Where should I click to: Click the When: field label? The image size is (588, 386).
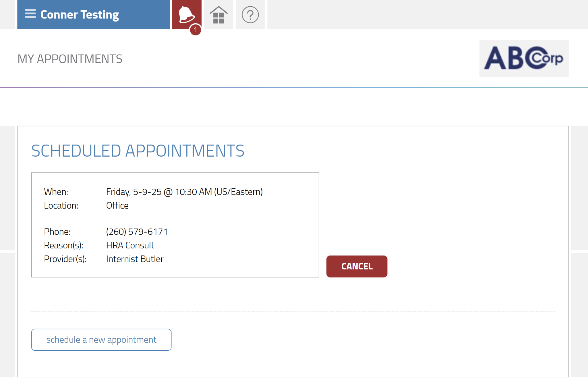click(56, 192)
